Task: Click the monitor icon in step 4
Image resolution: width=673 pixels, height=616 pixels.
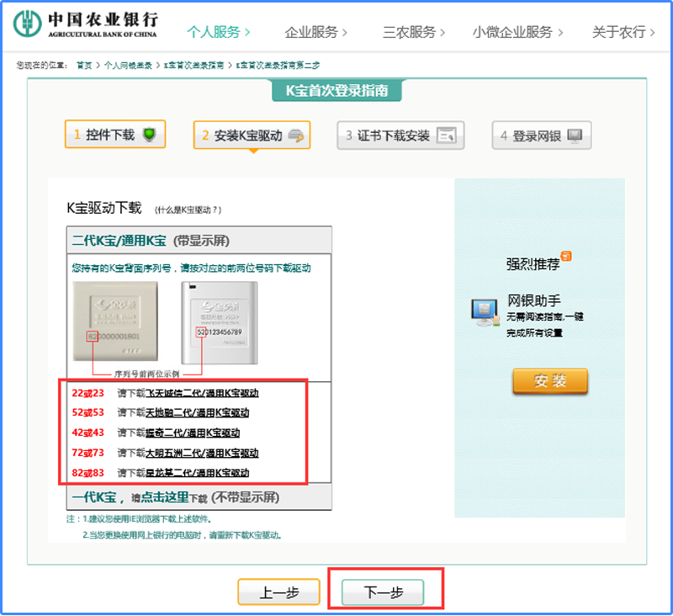Action: pyautogui.click(x=575, y=135)
